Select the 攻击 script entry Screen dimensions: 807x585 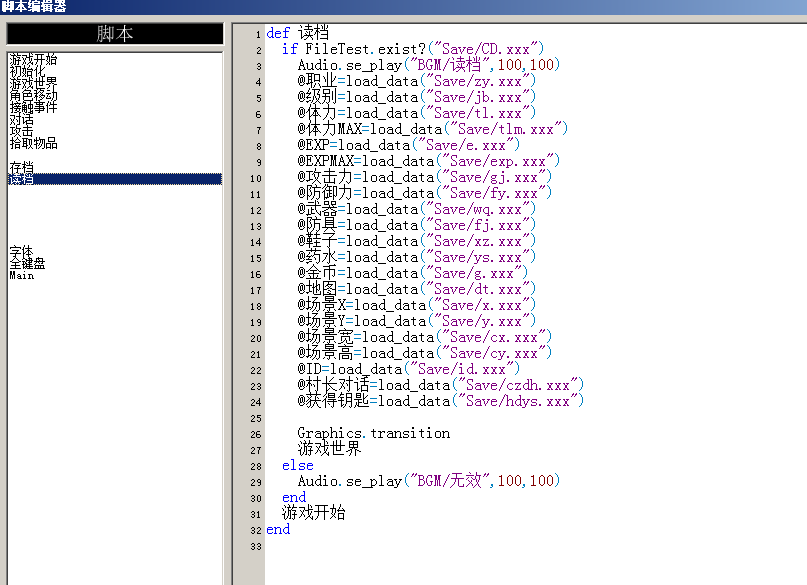coord(22,131)
